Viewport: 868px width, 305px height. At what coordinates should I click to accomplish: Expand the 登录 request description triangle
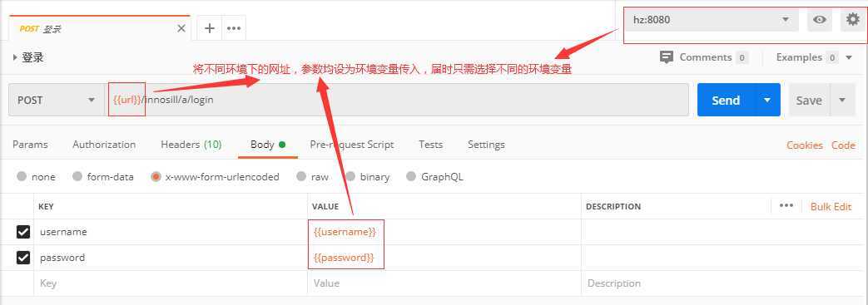tap(15, 57)
